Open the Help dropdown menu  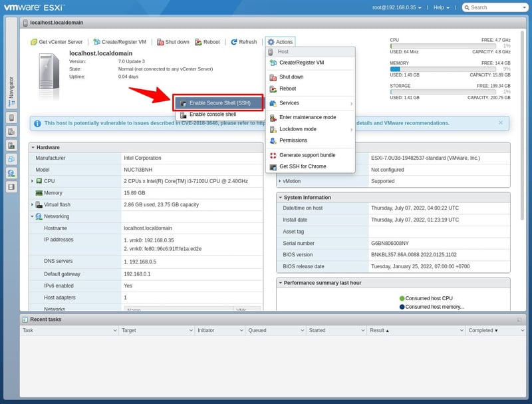pos(441,7)
